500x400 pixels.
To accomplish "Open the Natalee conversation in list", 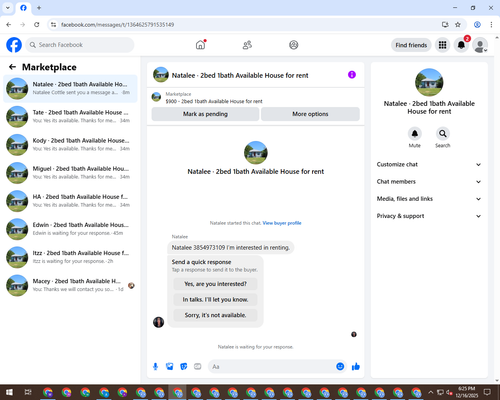I will pyautogui.click(x=70, y=88).
